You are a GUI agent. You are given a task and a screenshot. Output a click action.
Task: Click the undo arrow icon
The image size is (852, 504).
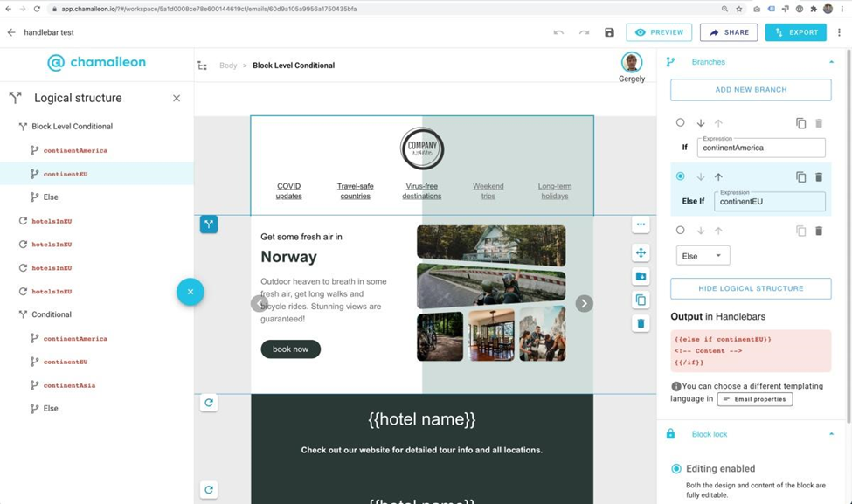click(x=558, y=32)
